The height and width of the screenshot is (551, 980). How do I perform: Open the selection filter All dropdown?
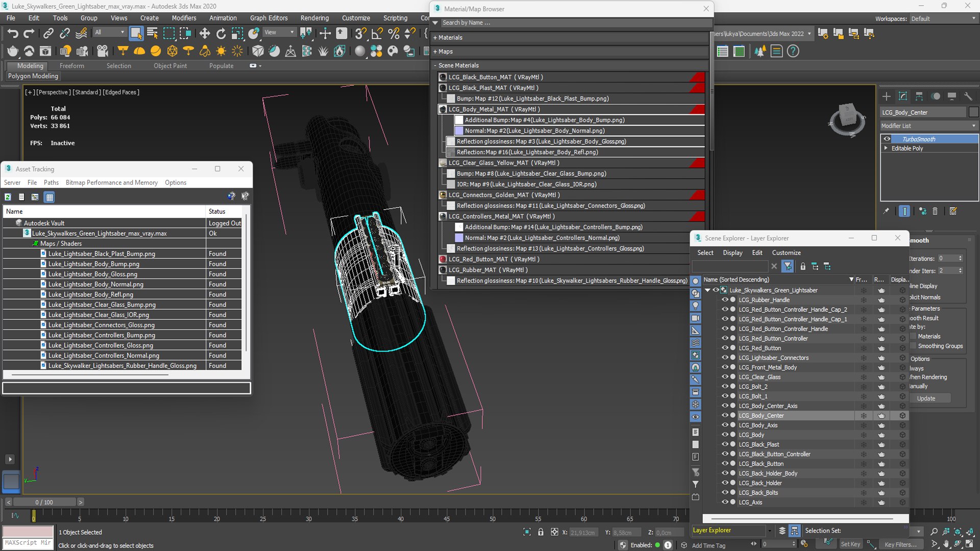pyautogui.click(x=110, y=32)
